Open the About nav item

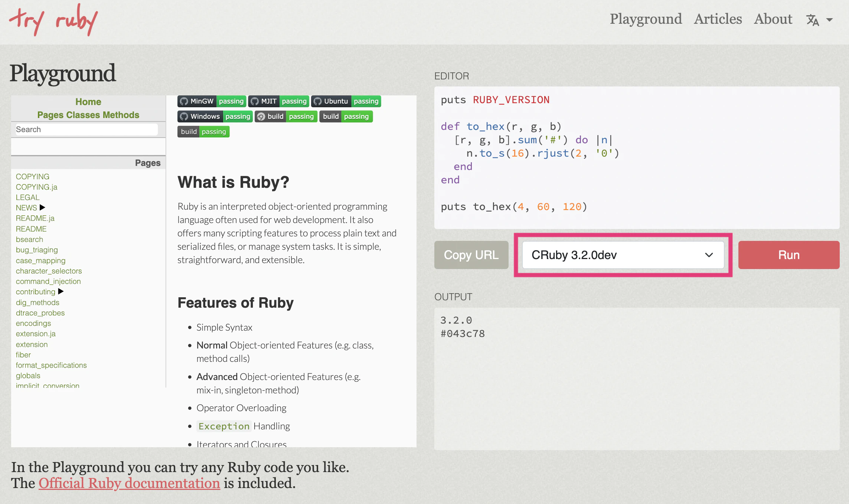click(773, 19)
